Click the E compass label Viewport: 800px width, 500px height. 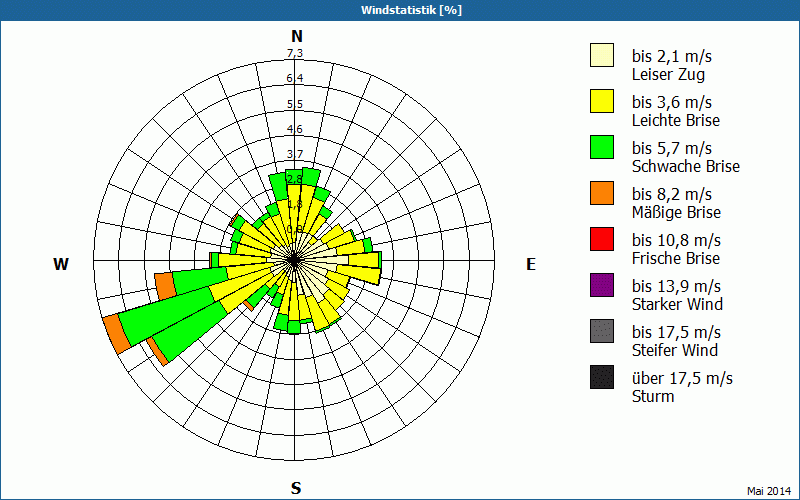click(x=531, y=264)
